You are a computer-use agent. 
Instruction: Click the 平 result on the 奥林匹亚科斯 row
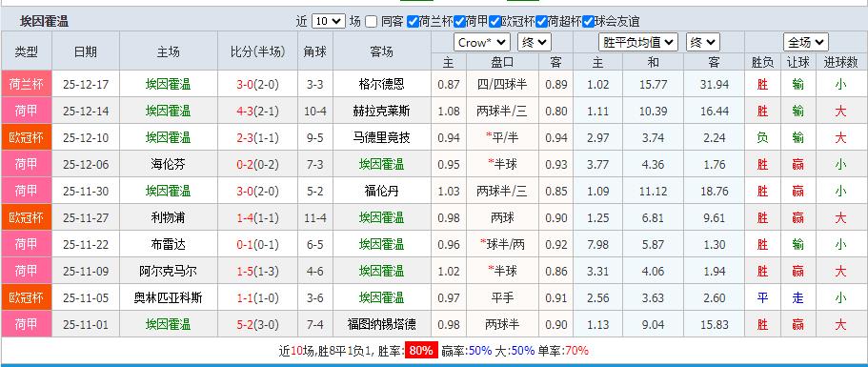pyautogui.click(x=762, y=297)
